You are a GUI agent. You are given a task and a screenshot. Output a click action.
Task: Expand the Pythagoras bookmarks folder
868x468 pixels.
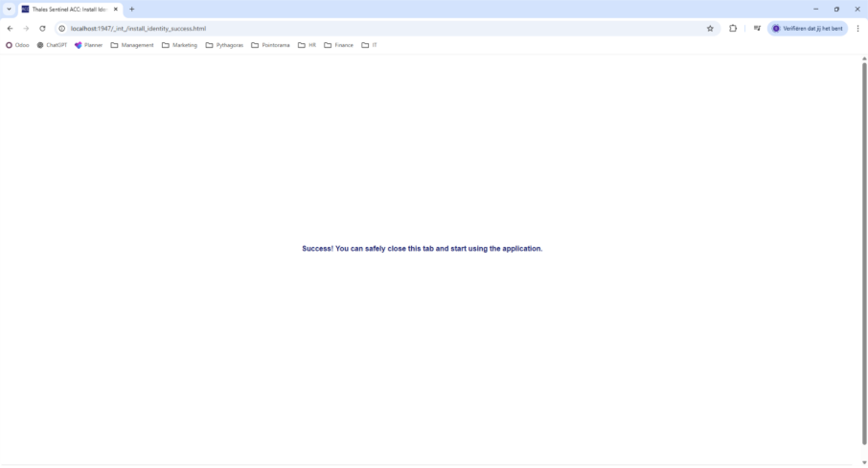[x=224, y=45]
